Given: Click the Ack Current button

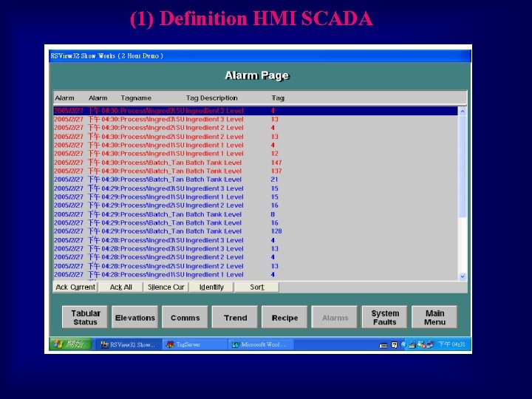Looking at the screenshot, I should [75, 287].
